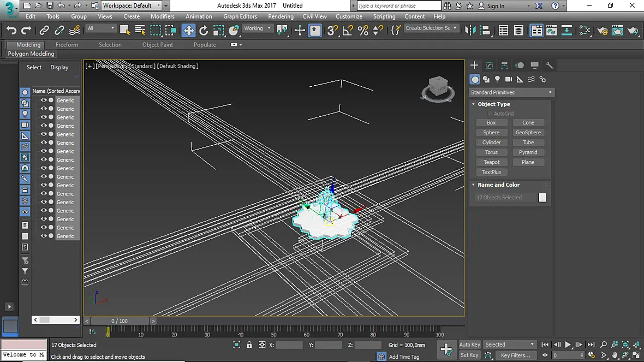Toggle visibility of the last Generic object
The height and width of the screenshot is (362, 644).
44,236
